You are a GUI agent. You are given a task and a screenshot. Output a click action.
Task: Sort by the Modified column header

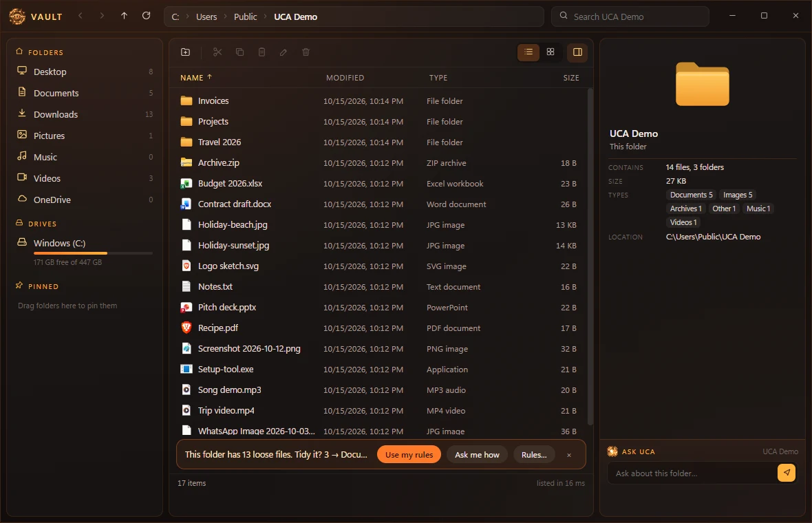click(x=345, y=78)
